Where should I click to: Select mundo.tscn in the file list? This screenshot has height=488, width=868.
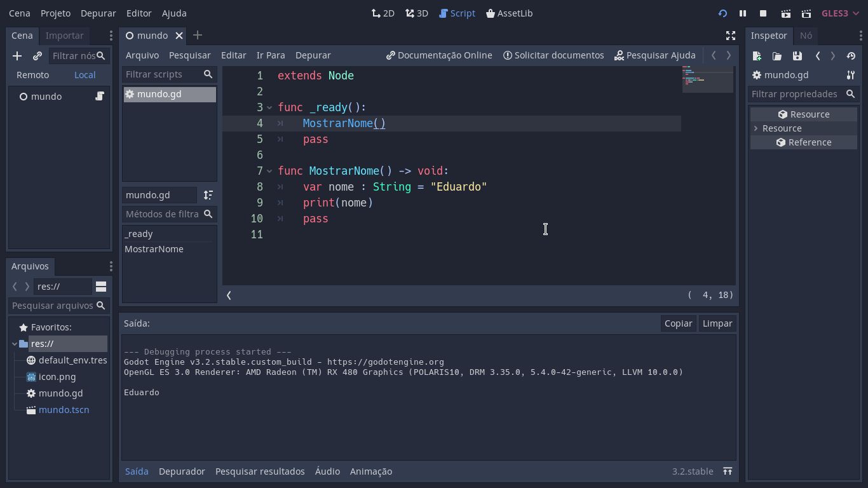[64, 410]
